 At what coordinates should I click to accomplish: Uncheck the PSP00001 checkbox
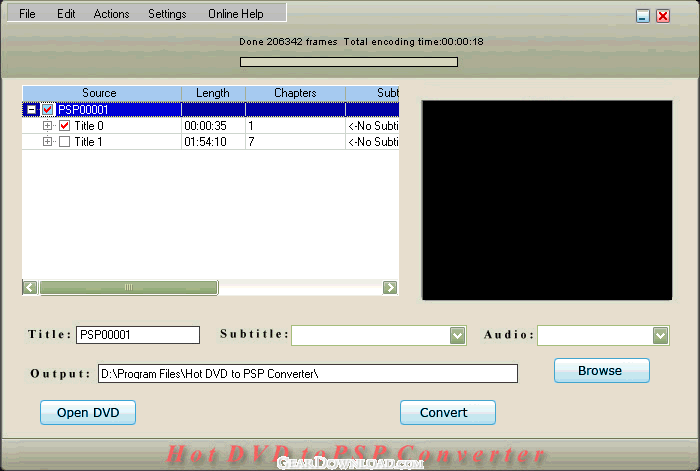48,109
